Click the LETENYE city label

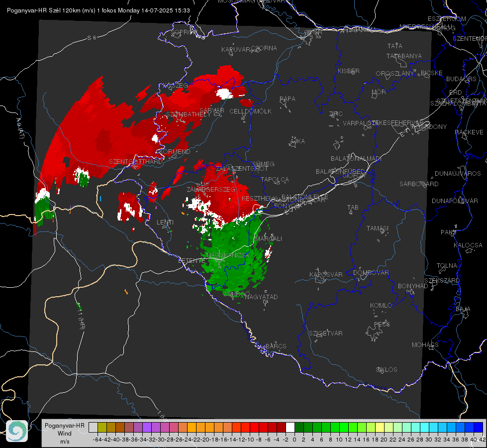pos(192,260)
